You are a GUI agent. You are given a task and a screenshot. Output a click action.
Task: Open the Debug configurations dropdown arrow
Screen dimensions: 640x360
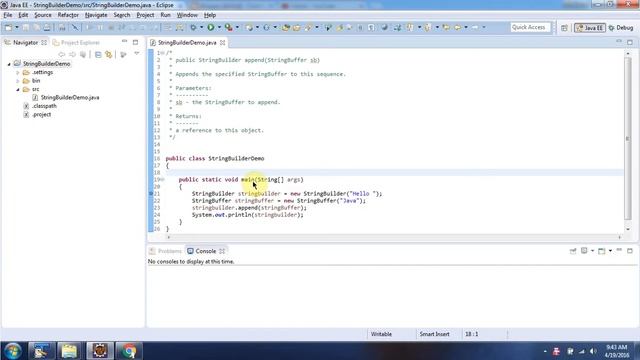pos(201,27)
